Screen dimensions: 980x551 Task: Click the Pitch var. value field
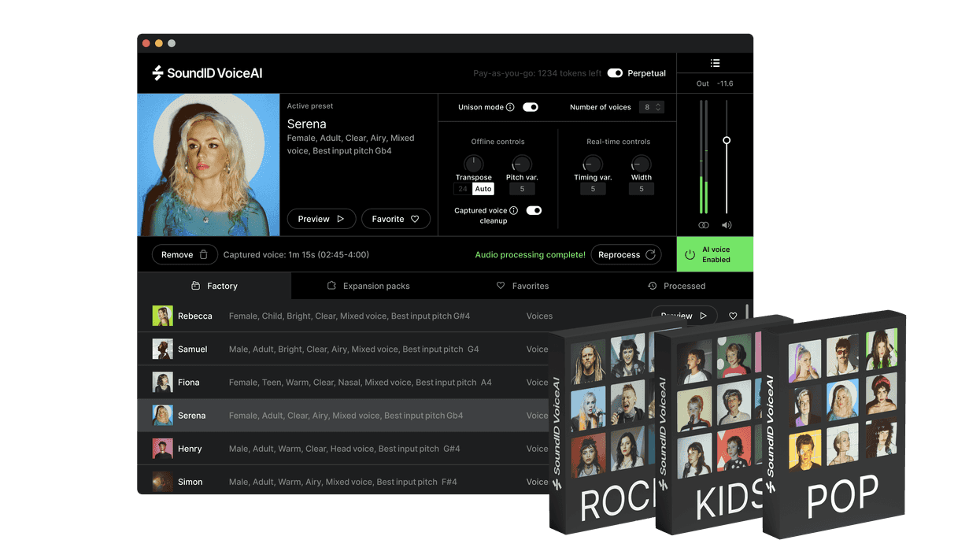pyautogui.click(x=522, y=189)
